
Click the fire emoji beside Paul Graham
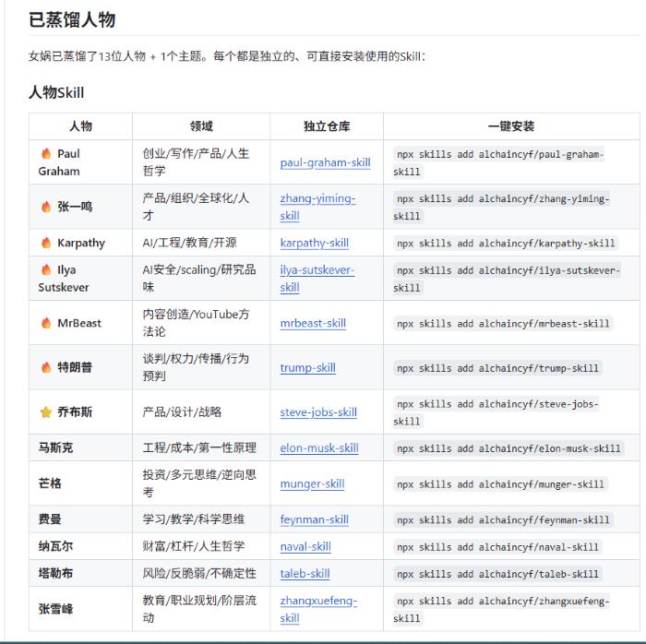click(46, 153)
